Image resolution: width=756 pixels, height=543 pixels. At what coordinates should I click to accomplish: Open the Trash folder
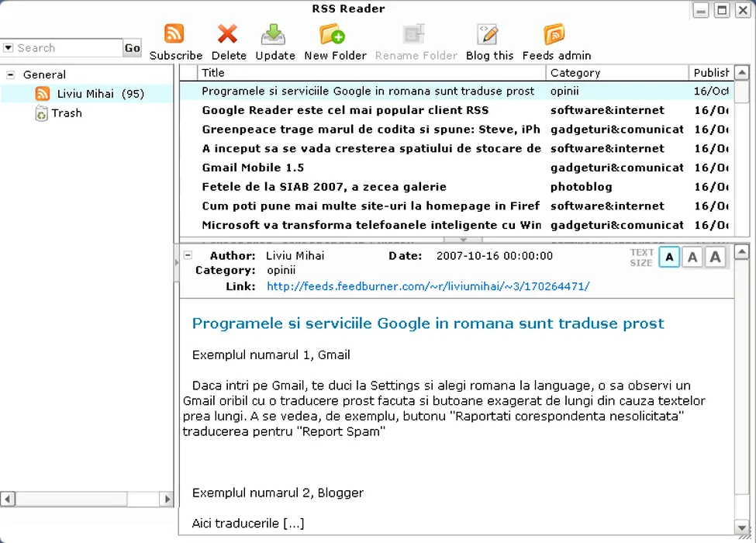click(x=66, y=113)
